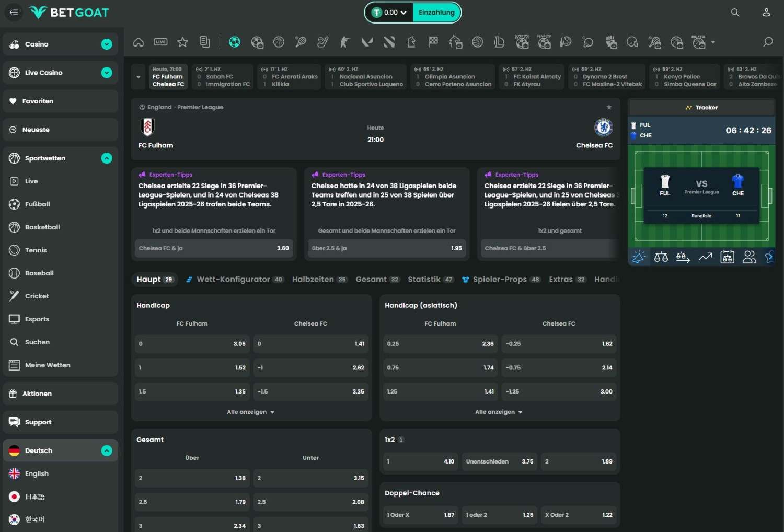
Task: Expand the Live Casino sidebar section
Action: (x=107, y=73)
